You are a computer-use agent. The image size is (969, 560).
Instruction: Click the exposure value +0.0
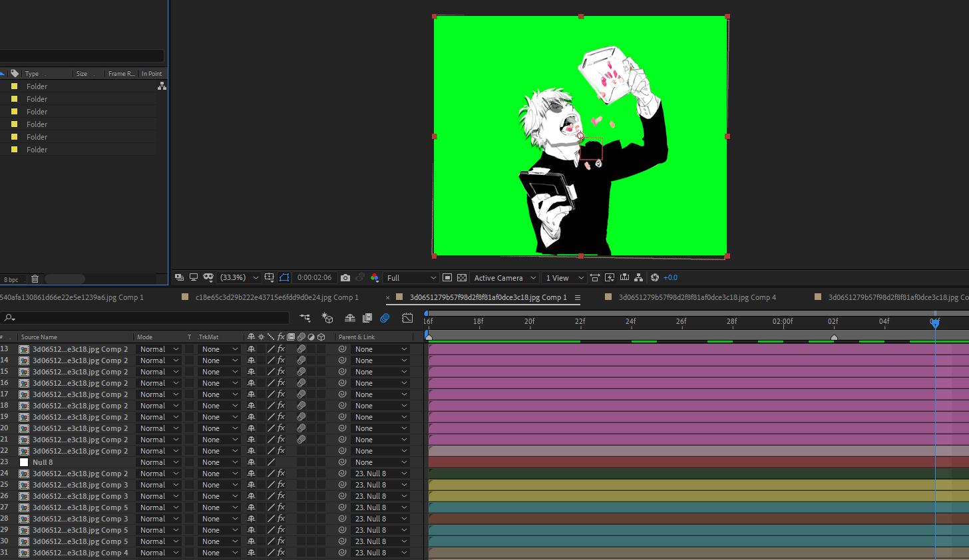pos(670,277)
